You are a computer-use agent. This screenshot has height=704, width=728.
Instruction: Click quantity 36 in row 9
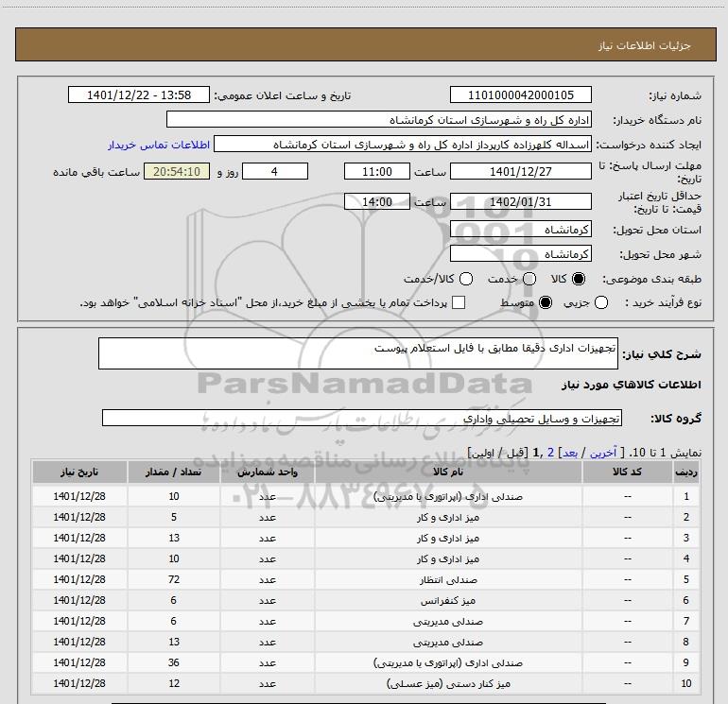[174, 662]
